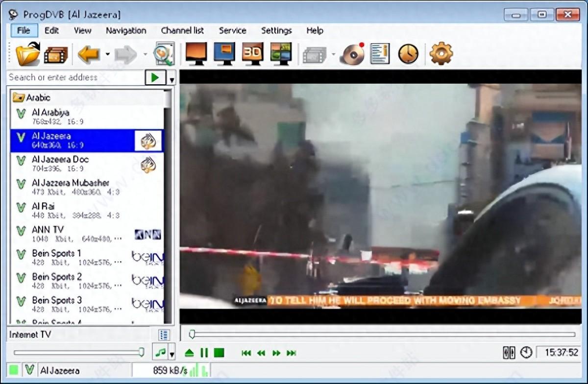Screen dimensions: 588x384
Task: Select the Bein Sports 1 channel
Action: tap(87, 258)
